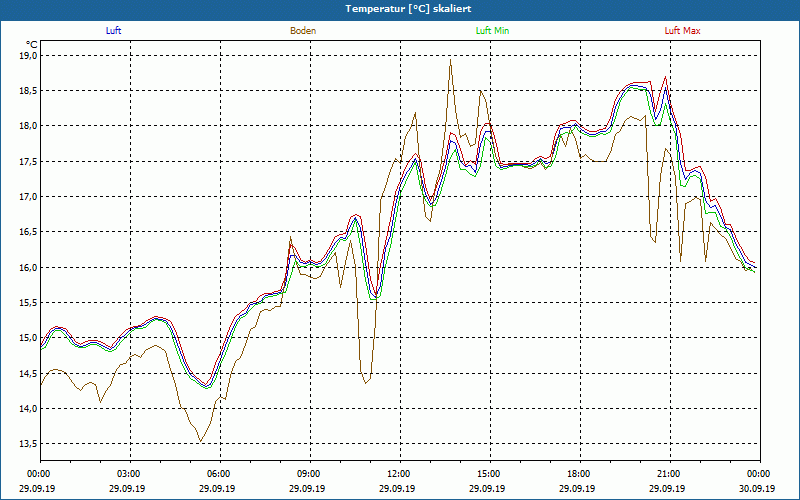Click the 16,0 y-axis value
This screenshot has width=800, height=500.
29,267
